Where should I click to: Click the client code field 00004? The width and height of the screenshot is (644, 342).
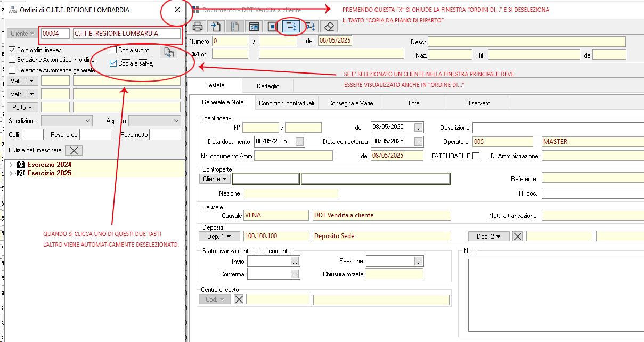coord(55,34)
